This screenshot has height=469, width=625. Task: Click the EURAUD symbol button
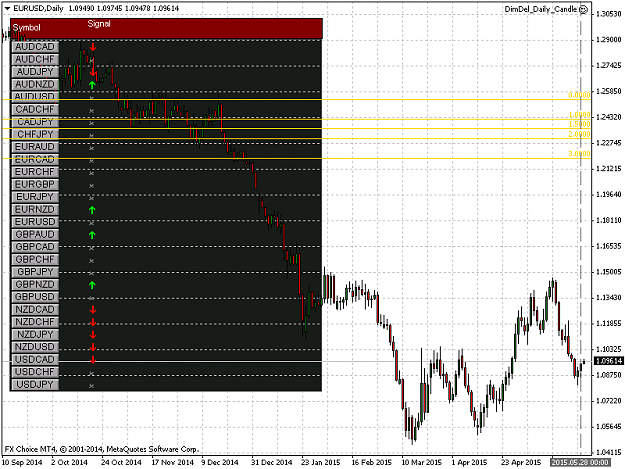(35, 147)
